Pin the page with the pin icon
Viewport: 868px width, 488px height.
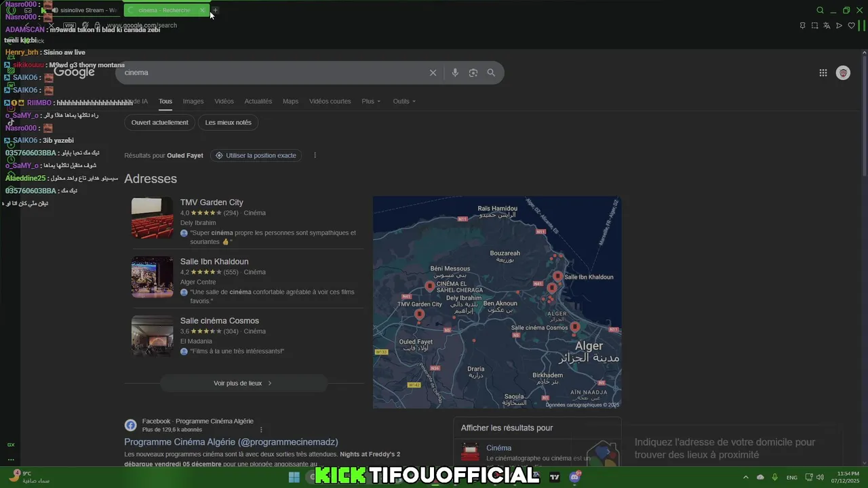(x=802, y=26)
